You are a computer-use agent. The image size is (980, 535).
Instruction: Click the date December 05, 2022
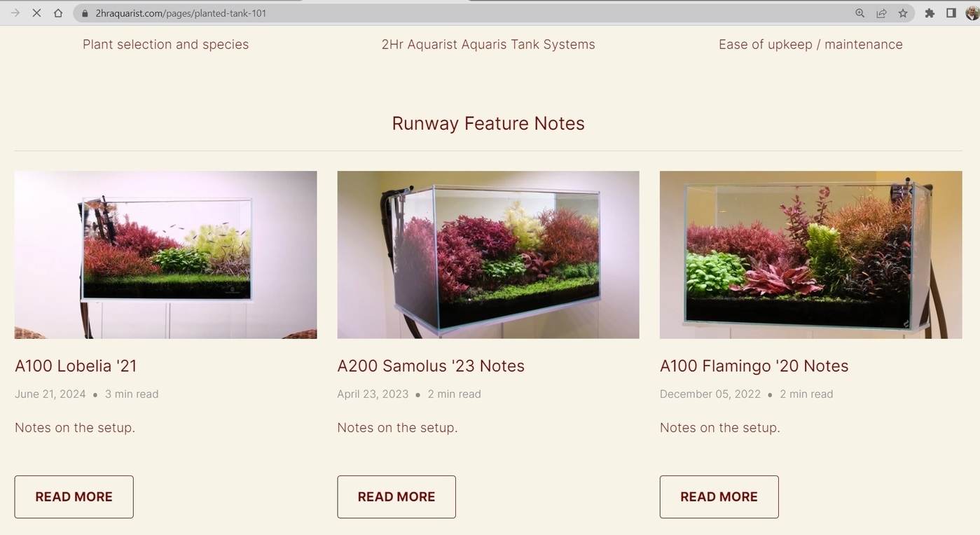pyautogui.click(x=710, y=394)
